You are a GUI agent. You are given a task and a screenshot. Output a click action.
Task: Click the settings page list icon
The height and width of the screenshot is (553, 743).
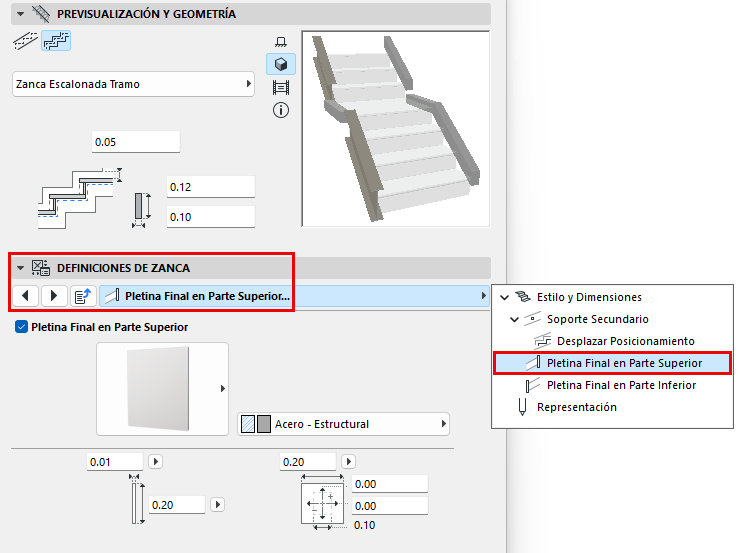point(83,296)
